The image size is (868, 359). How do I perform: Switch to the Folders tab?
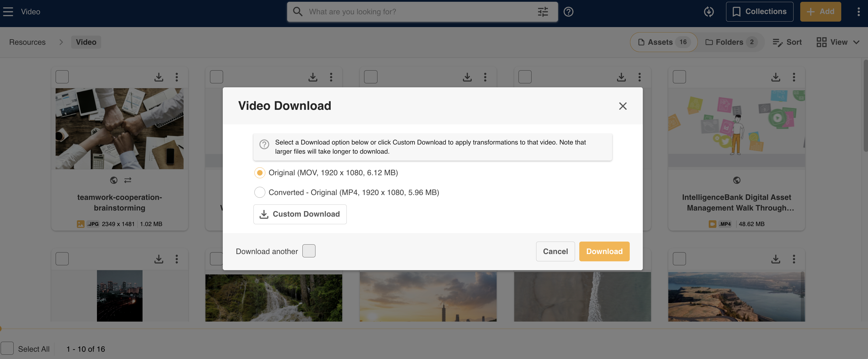[x=731, y=42]
